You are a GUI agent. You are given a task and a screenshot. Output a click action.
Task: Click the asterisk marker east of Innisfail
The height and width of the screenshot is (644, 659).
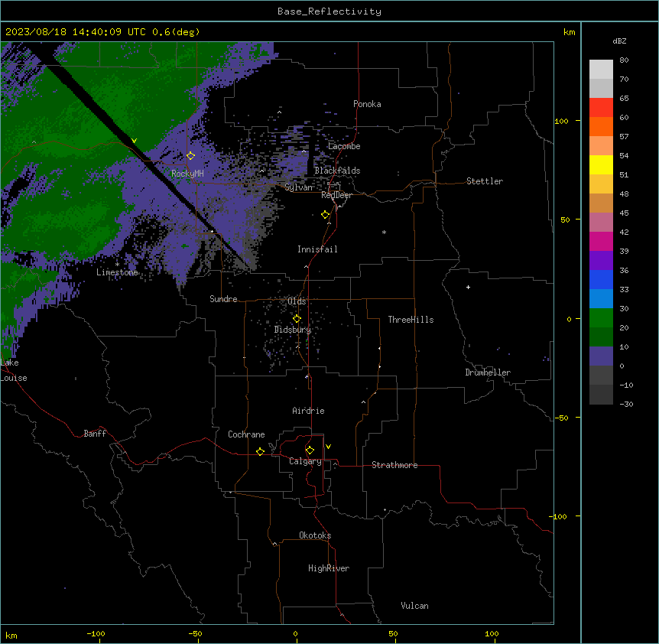tap(384, 232)
